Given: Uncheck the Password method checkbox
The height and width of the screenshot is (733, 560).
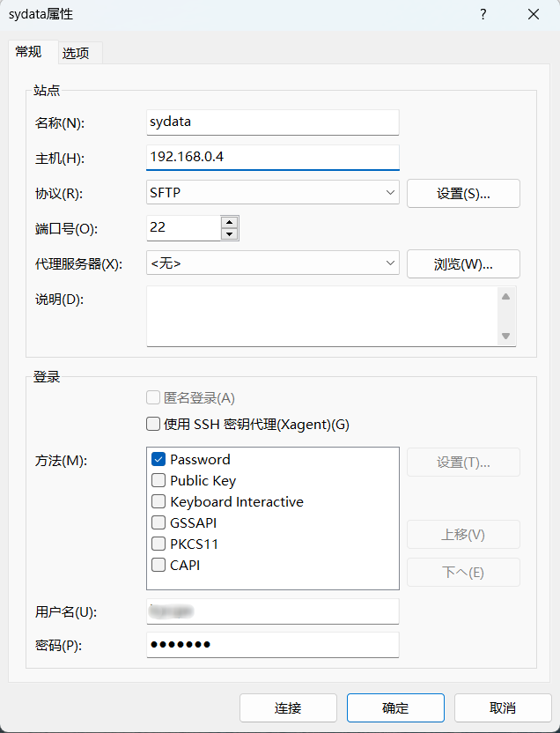Looking at the screenshot, I should click(x=158, y=460).
